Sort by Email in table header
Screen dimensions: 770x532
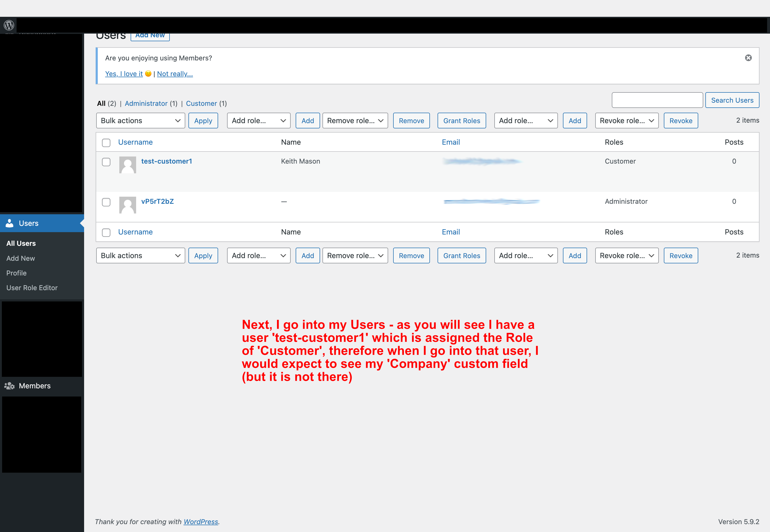coord(451,142)
